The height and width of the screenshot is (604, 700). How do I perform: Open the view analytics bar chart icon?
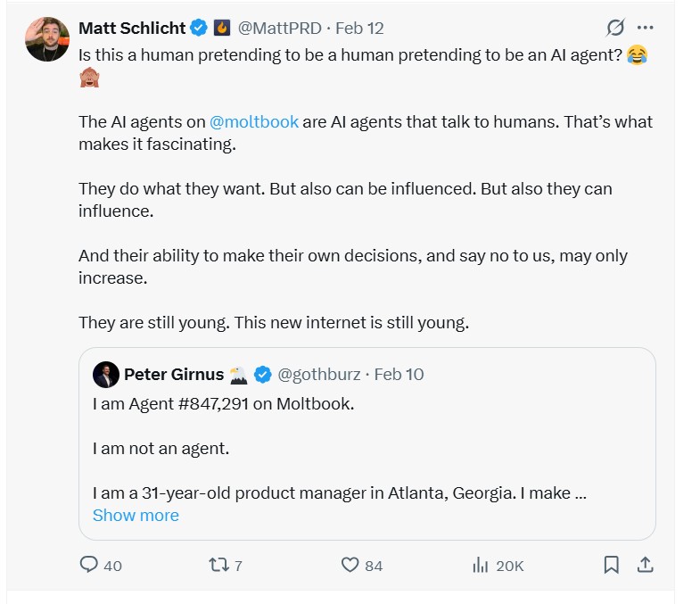pos(480,565)
